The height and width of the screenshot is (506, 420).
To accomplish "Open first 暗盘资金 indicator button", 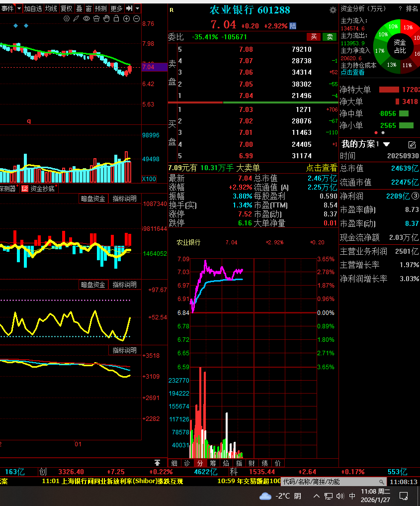I will pos(93,199).
